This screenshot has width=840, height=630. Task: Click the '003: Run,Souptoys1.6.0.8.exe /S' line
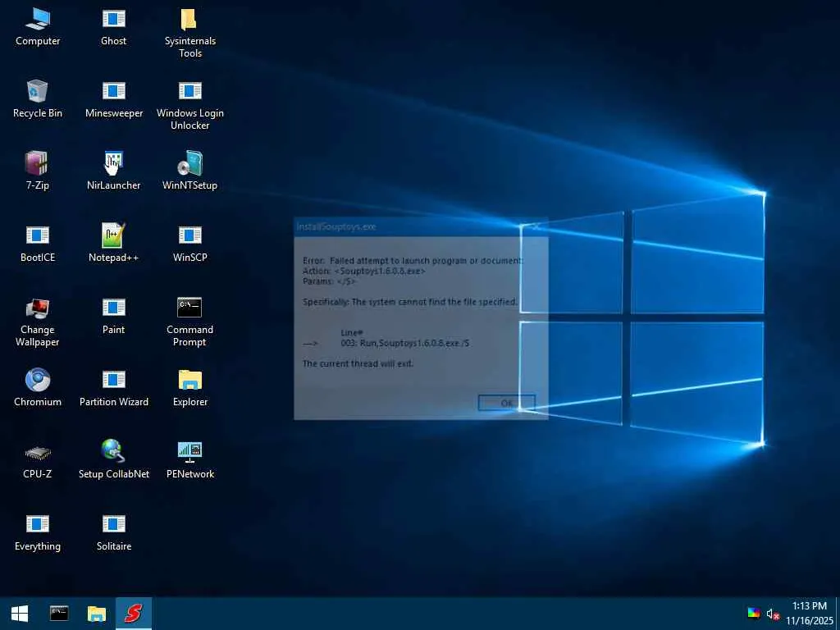pos(405,343)
